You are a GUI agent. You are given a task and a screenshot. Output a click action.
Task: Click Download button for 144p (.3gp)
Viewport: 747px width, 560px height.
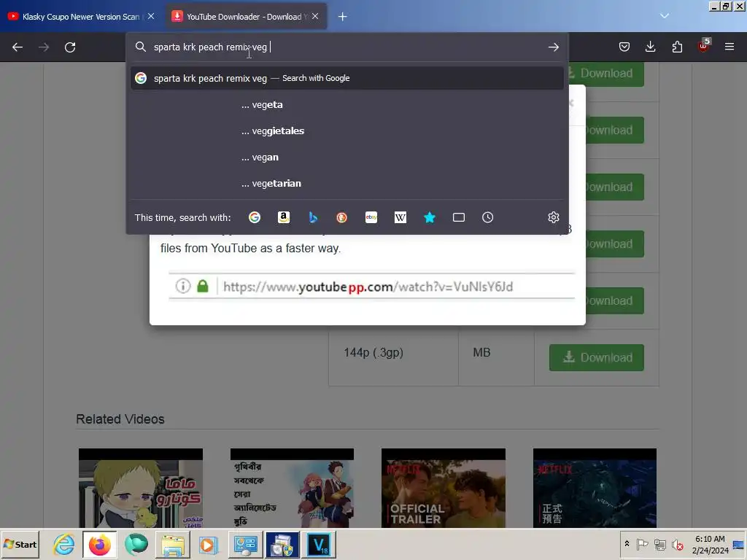pyautogui.click(x=597, y=357)
